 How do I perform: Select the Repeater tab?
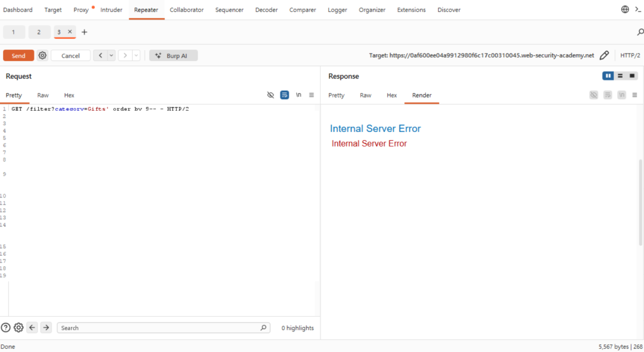pyautogui.click(x=146, y=10)
